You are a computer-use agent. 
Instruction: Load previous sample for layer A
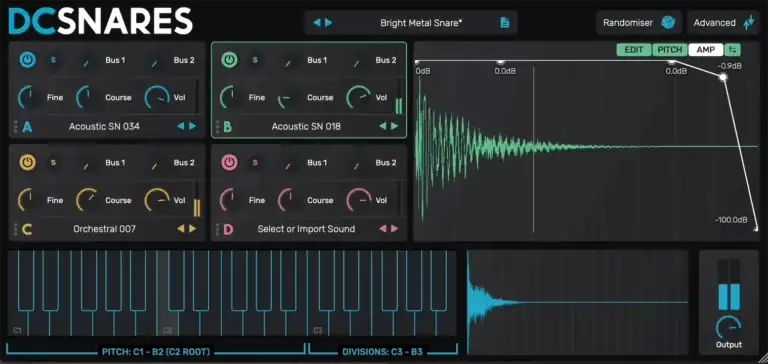pos(181,126)
